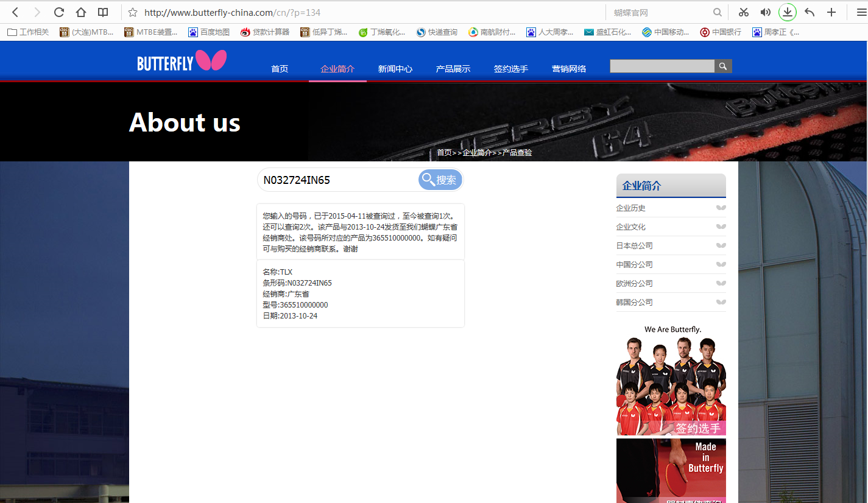
Task: Open the 签约选手 navigation item
Action: (x=511, y=69)
